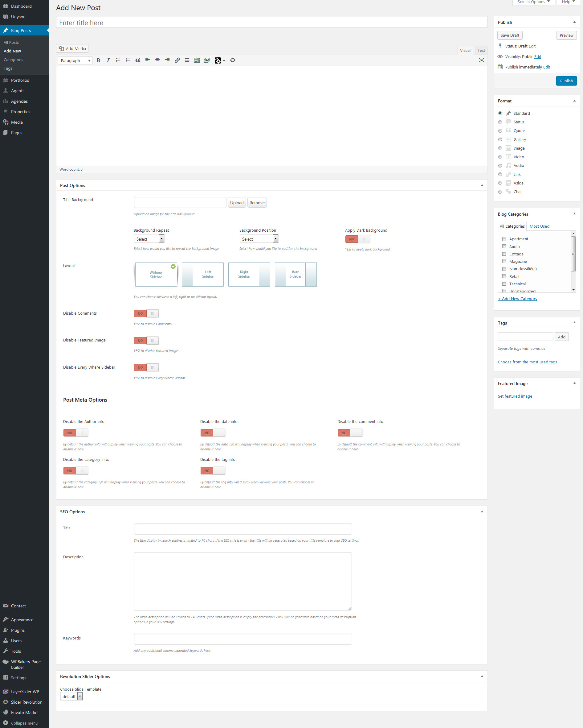Apply italic formatting in the editor toolbar
Screen dimensions: 583x728
(x=108, y=60)
